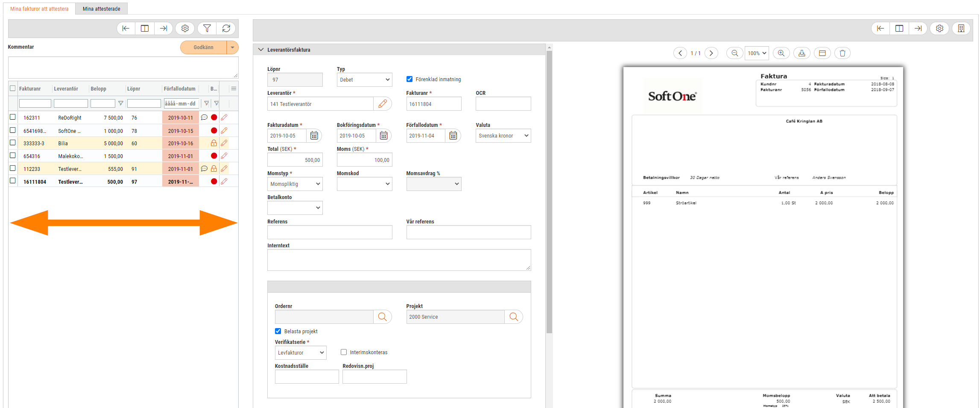Sort by Belopp column header
This screenshot has height=408, width=980.
[x=98, y=89]
